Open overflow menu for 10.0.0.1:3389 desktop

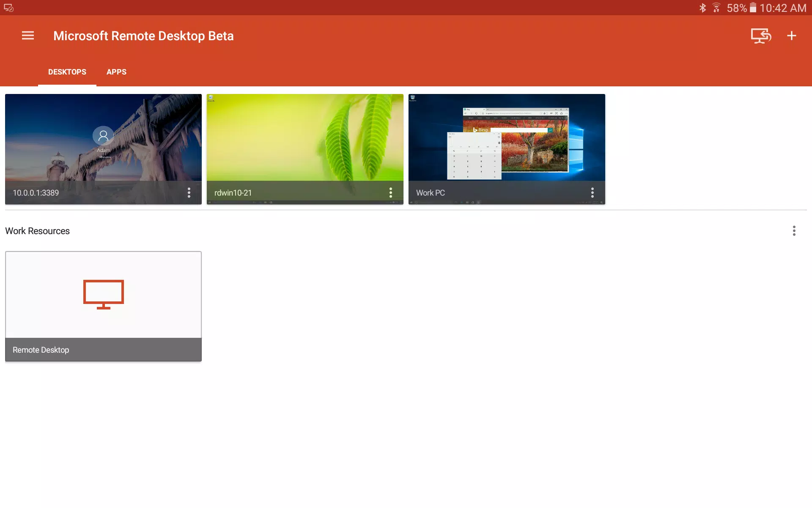pyautogui.click(x=189, y=193)
